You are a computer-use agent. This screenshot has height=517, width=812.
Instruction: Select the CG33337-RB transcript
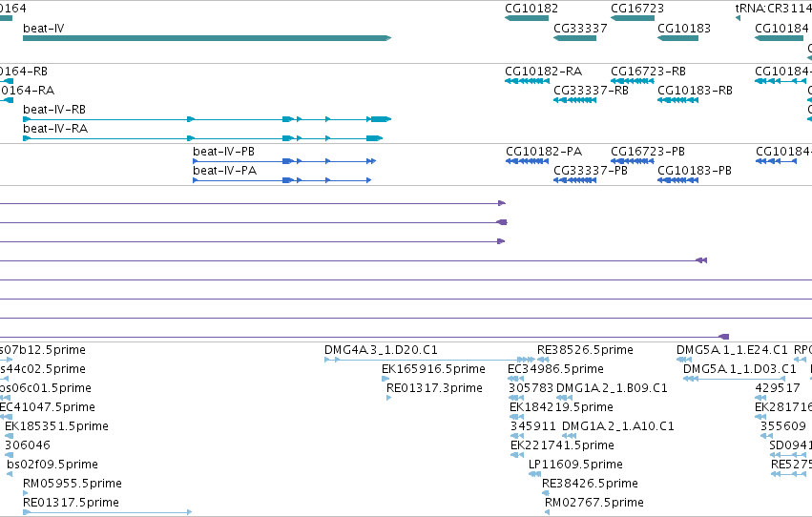coord(574,100)
